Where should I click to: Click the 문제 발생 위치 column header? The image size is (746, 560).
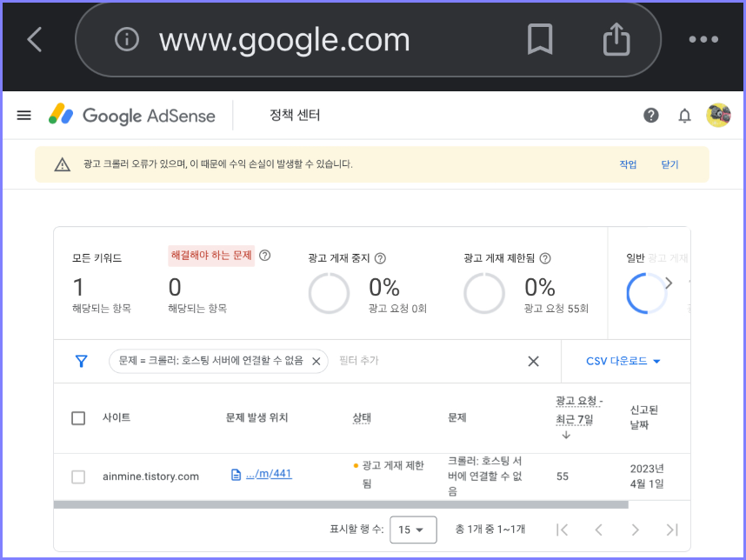[256, 417]
